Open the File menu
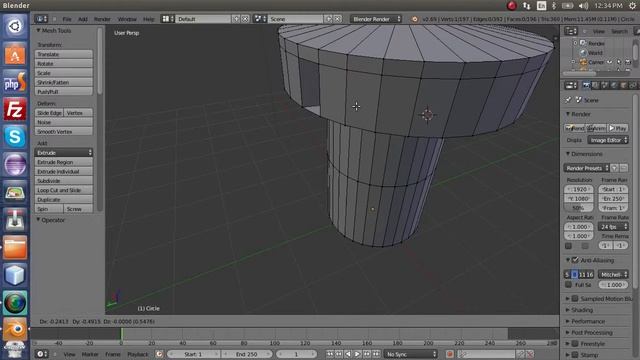Screen dimensions: 640x360 [67, 19]
